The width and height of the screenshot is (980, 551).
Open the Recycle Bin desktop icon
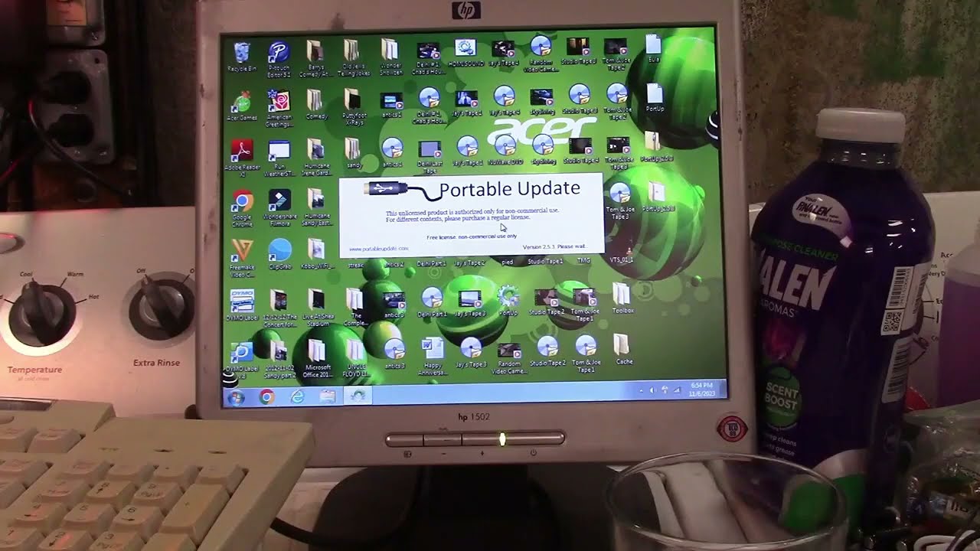pyautogui.click(x=242, y=54)
